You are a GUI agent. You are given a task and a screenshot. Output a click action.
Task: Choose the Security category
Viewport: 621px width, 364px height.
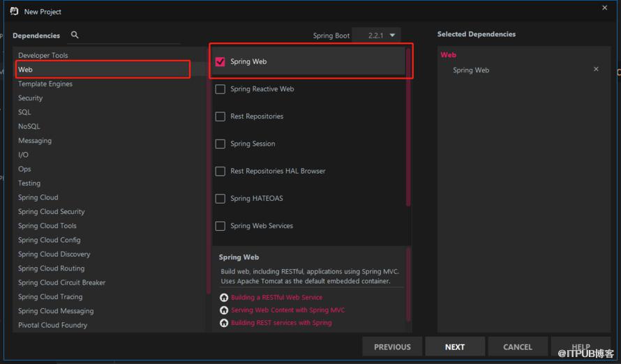tap(110, 98)
